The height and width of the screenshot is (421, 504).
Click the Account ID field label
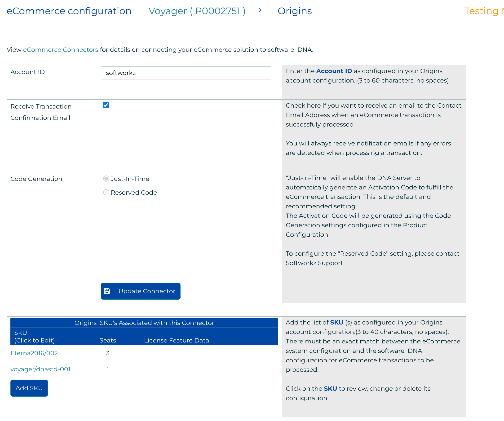28,72
